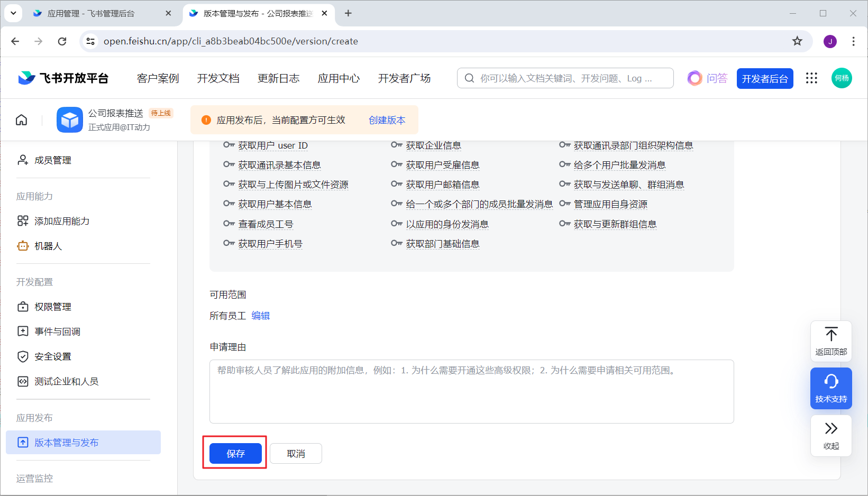The width and height of the screenshot is (868, 496).
Task: Click the 取消 button
Action: [296, 454]
